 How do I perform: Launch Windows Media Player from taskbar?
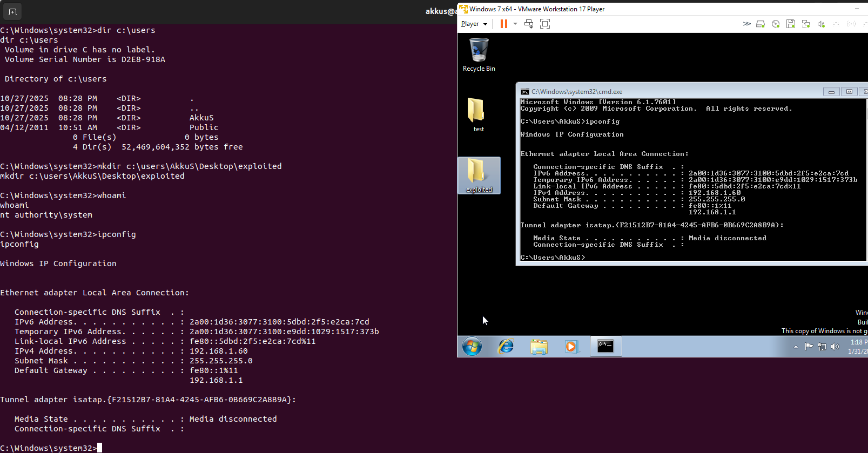click(x=571, y=346)
